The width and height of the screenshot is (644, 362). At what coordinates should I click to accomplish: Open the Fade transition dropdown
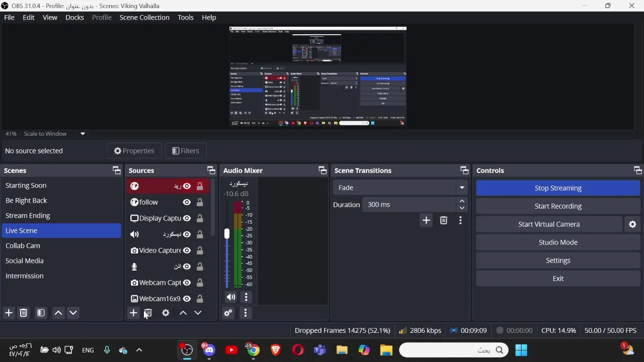tap(400, 188)
